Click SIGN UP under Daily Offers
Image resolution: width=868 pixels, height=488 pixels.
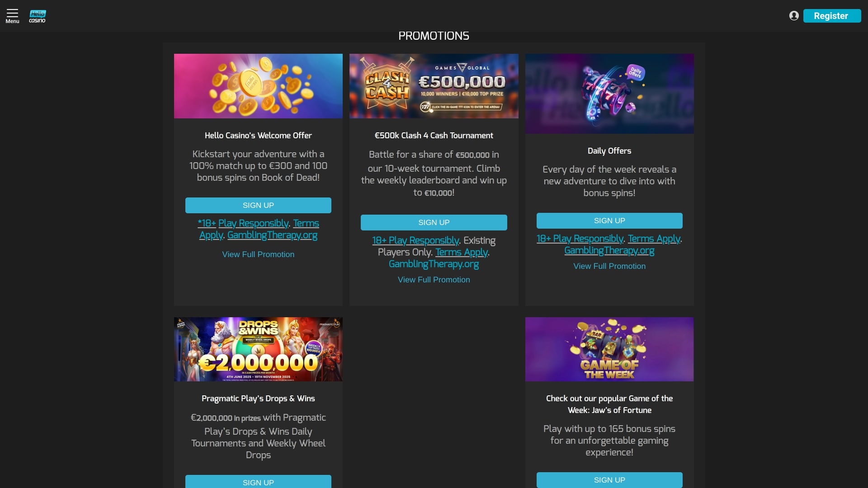click(609, 221)
